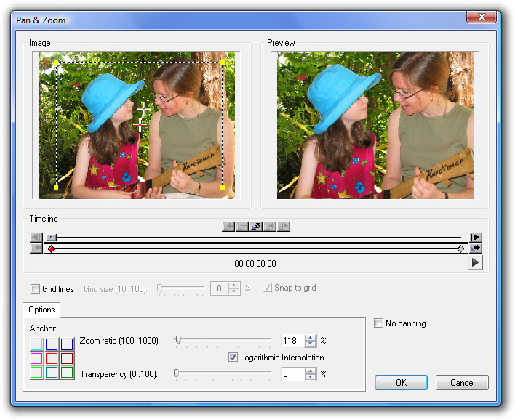Enable the Grid lines checkbox
Image resolution: width=515 pixels, height=420 pixels.
[x=36, y=288]
